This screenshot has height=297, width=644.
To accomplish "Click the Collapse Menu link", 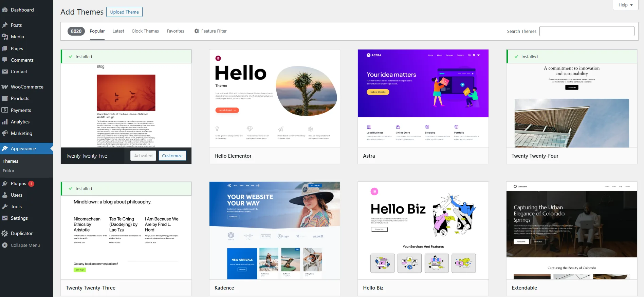I will 25,245.
